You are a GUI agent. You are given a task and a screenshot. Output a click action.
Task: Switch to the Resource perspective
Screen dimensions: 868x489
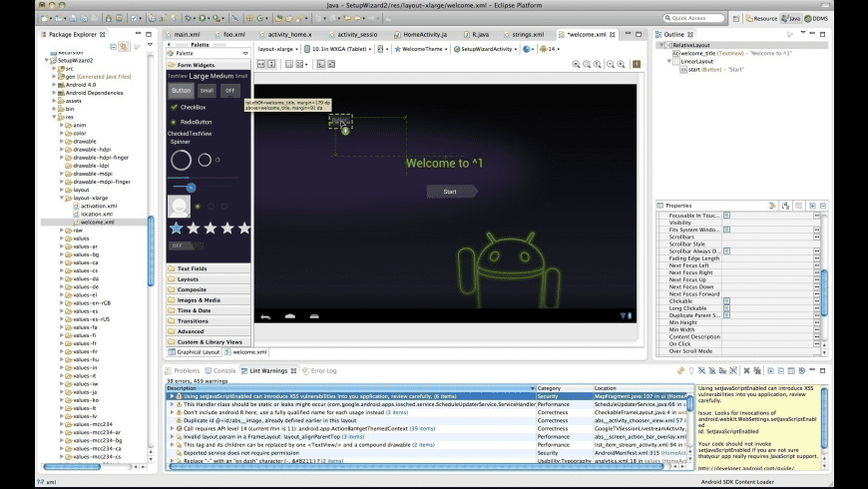tap(762, 18)
